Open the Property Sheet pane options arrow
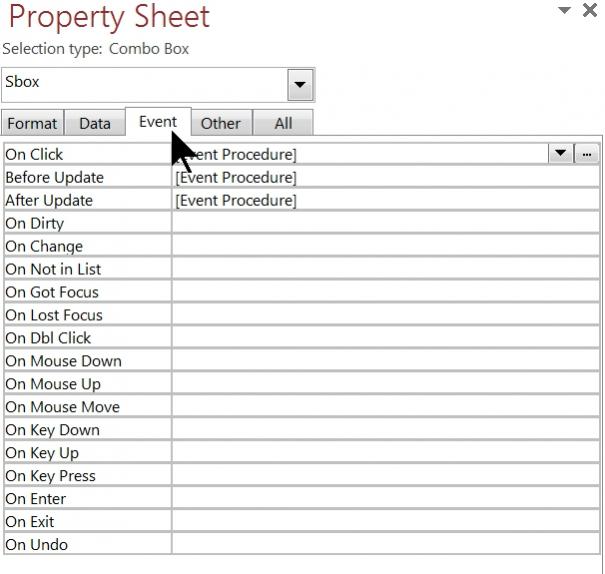This screenshot has height=574, width=605. coord(564,10)
